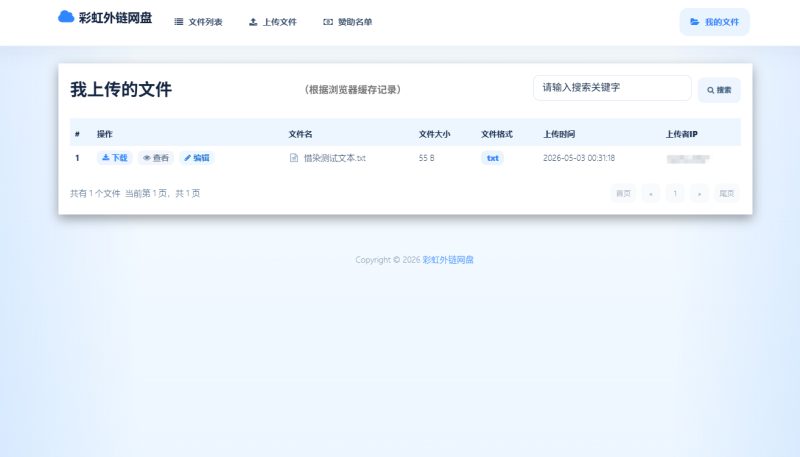Select the 55 B file size cell
800x457 pixels.
[427, 158]
